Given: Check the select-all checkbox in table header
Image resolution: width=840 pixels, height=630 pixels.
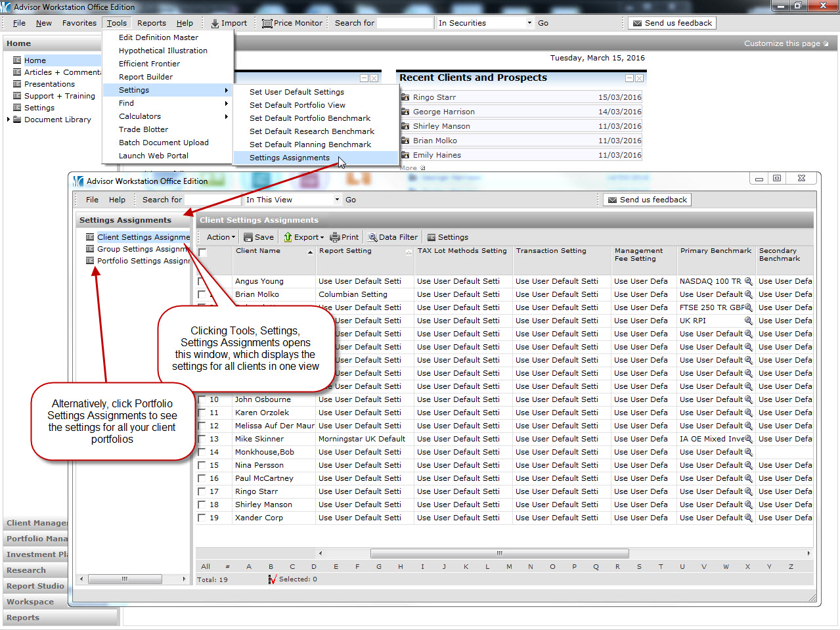Looking at the screenshot, I should point(203,252).
